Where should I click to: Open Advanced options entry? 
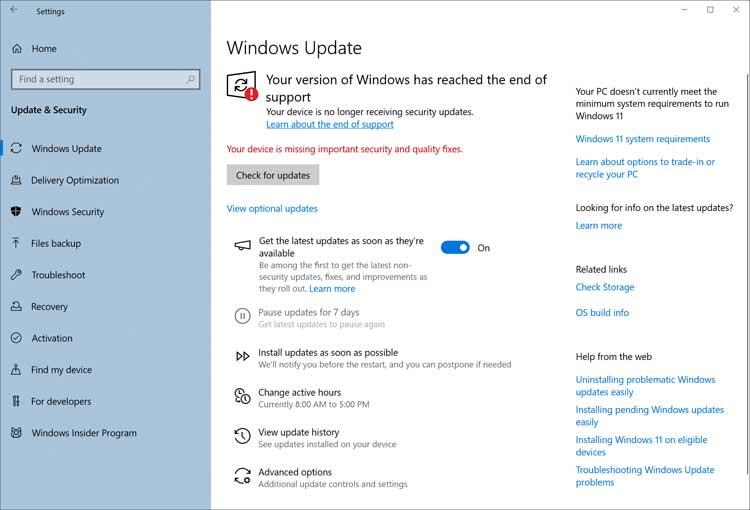295,472
